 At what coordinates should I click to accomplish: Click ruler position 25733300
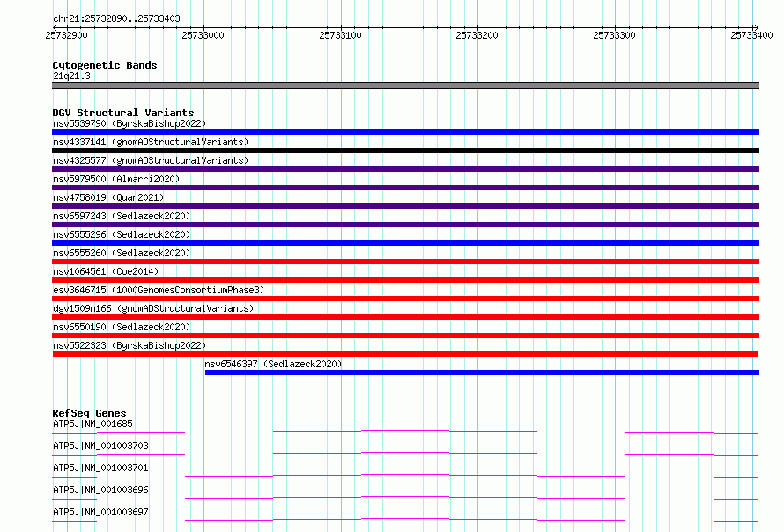pos(614,35)
